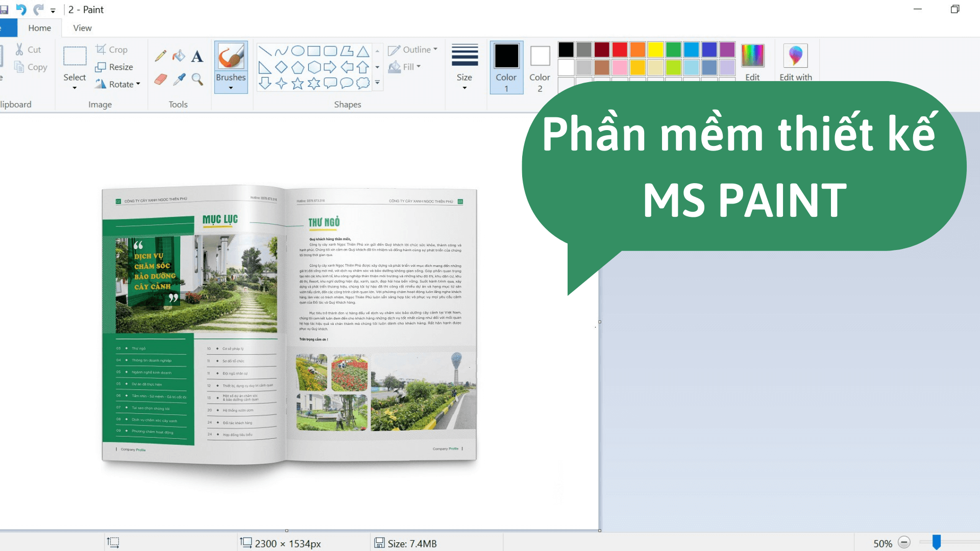Click the zoom slider handle
This screenshot has width=980, height=551.
(x=936, y=542)
